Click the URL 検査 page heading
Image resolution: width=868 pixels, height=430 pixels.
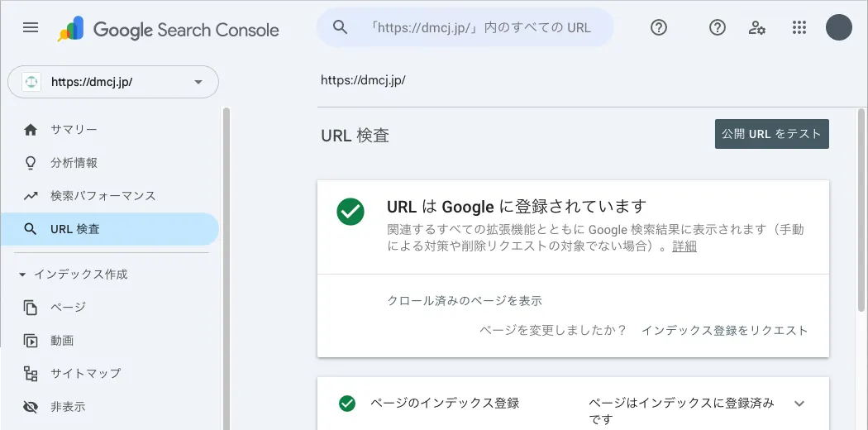click(355, 135)
